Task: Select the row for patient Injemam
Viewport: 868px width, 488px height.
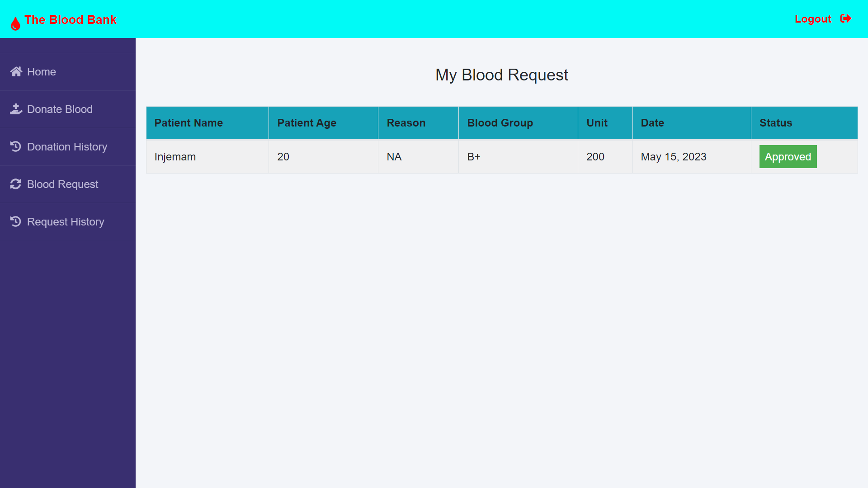Action: [175, 156]
